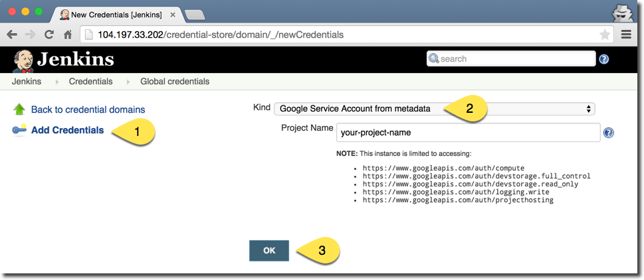The width and height of the screenshot is (644, 280).
Task: Open Back to credential domains link
Action: [x=88, y=110]
